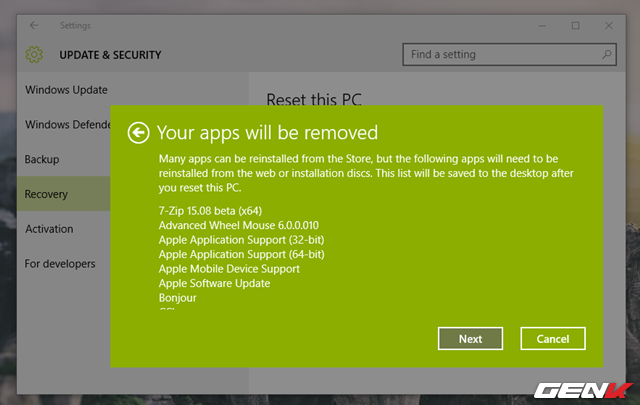Click the 7-Zip 15.08 beta list entry

point(208,212)
